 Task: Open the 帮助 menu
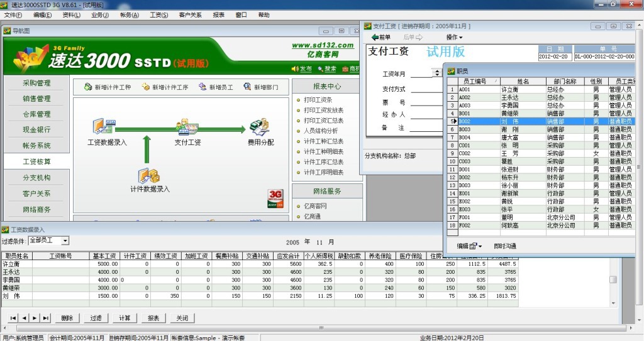[264, 15]
